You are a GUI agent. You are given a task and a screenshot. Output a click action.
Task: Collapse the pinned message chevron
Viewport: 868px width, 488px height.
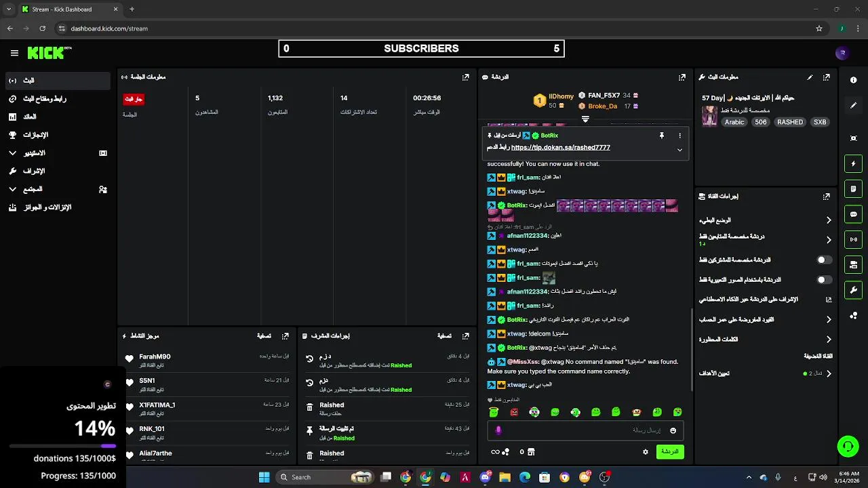pos(679,150)
